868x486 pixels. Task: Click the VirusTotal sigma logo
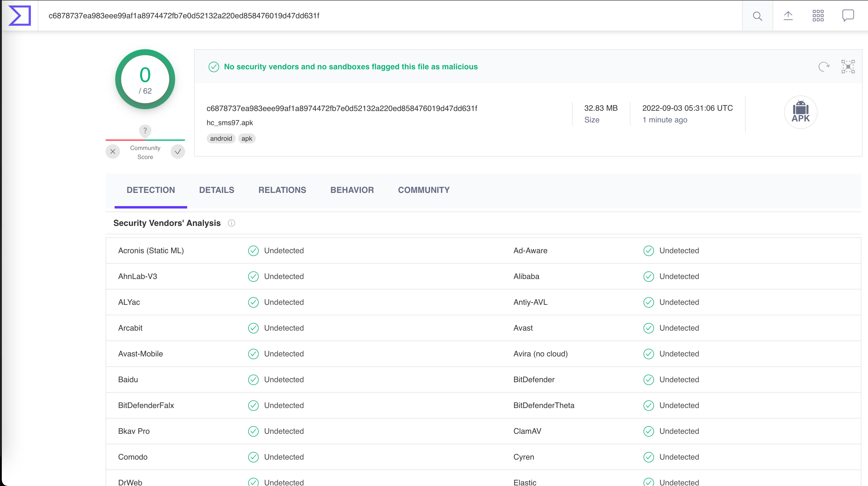click(19, 16)
